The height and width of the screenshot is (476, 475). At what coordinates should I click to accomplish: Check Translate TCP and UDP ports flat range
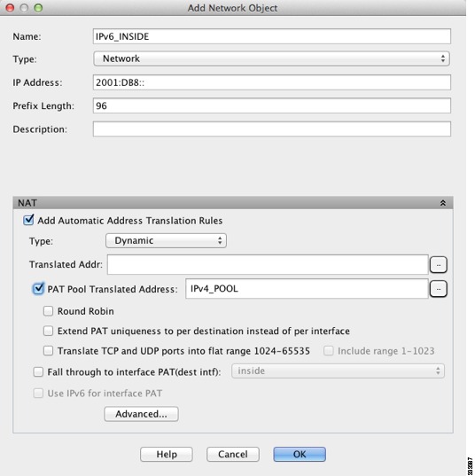tap(48, 351)
